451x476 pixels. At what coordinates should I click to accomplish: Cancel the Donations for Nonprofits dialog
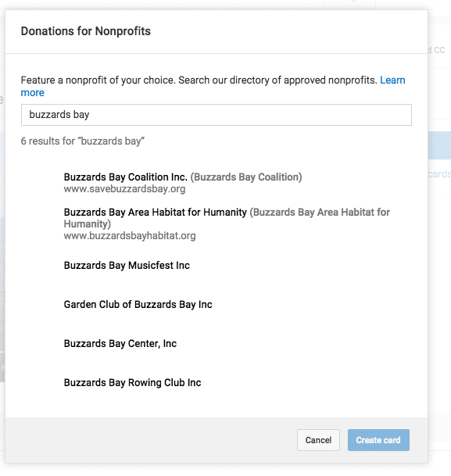318,440
